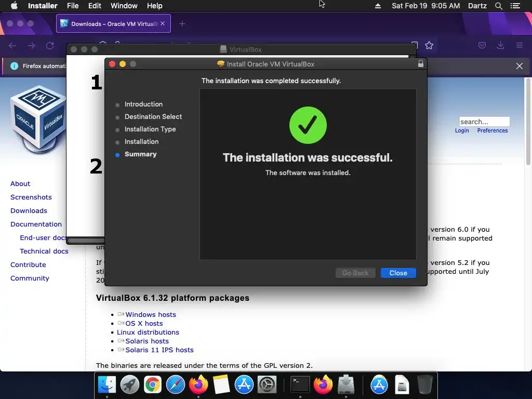Open Firefox icon left of Notes in Dock
The height and width of the screenshot is (399, 532).
(198, 385)
